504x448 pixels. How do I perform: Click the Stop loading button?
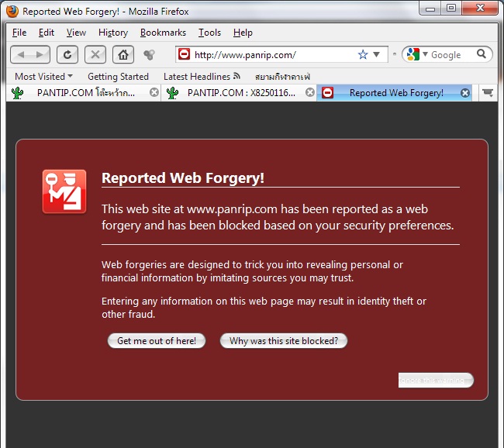[95, 54]
